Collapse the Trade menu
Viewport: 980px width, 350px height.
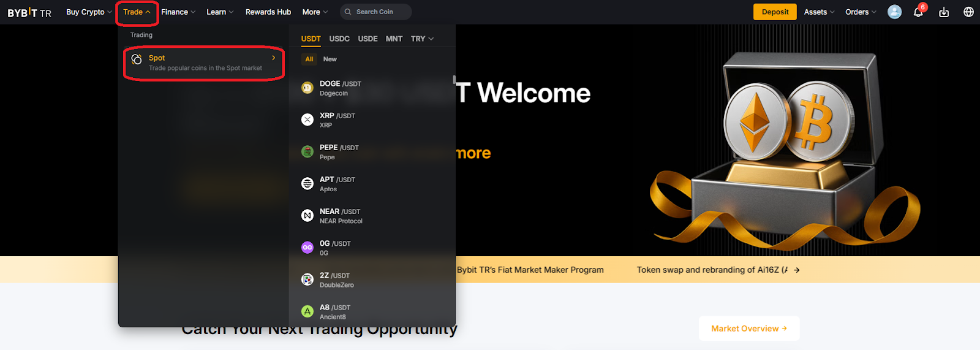(137, 12)
